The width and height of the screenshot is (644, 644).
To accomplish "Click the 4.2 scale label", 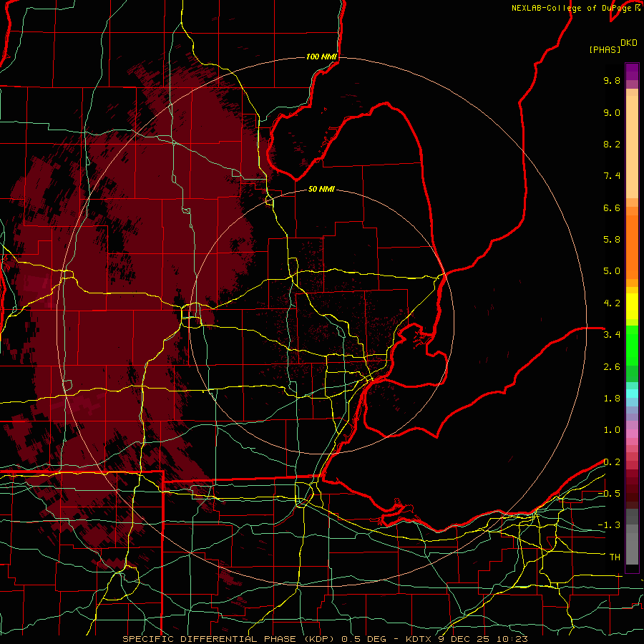I will [612, 303].
